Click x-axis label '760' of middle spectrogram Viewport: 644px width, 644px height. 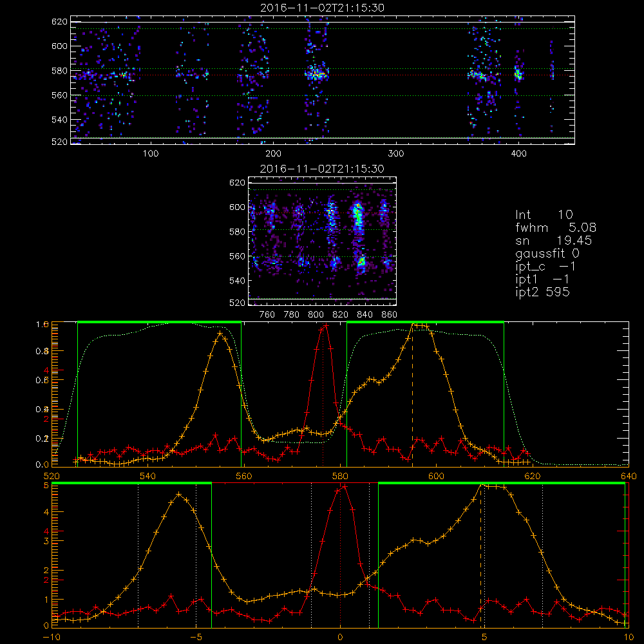click(x=267, y=315)
